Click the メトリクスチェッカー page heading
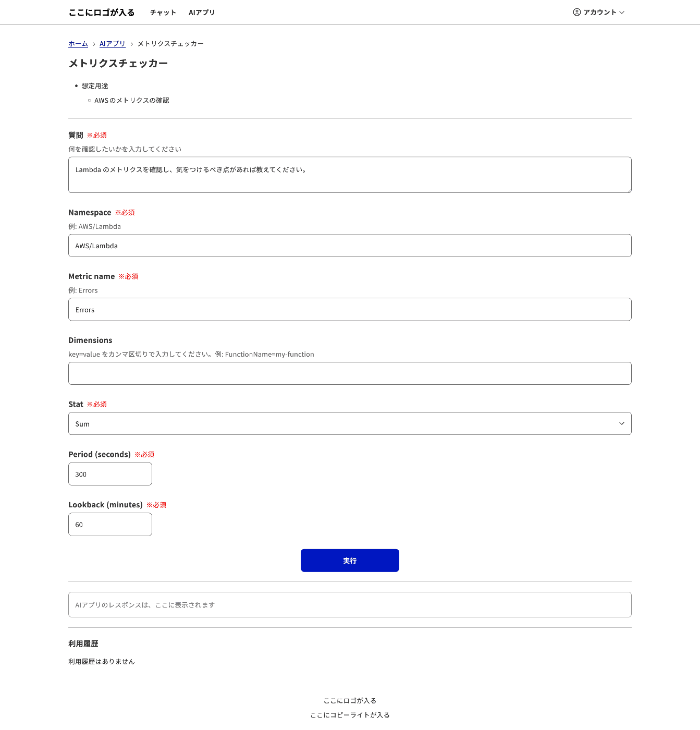The width and height of the screenshot is (700, 730). (x=118, y=64)
